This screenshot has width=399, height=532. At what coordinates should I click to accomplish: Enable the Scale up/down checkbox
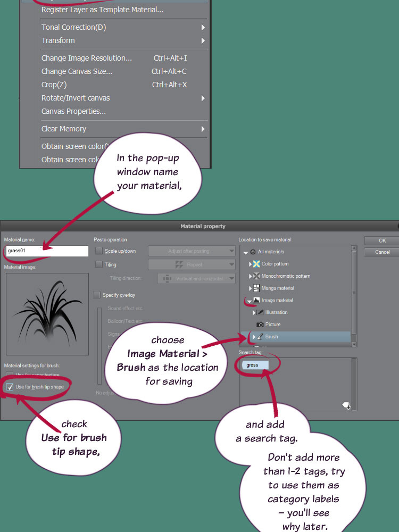pos(98,251)
